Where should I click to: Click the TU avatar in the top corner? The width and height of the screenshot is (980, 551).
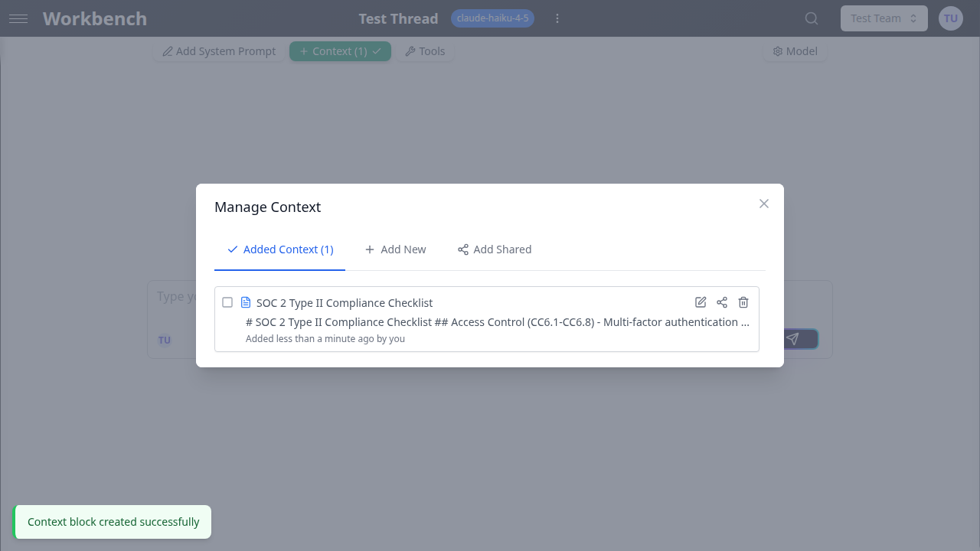[950, 18]
